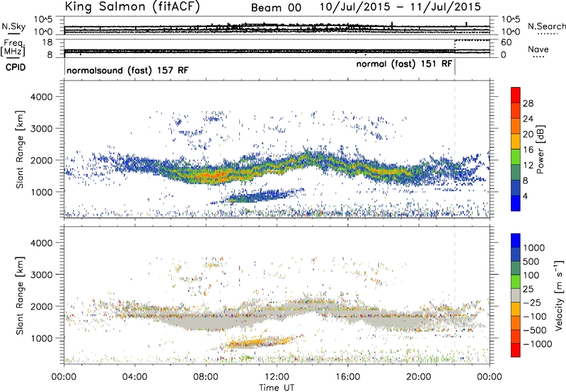Click the 'King Salmon (fitACF)' title text

pyautogui.click(x=132, y=6)
